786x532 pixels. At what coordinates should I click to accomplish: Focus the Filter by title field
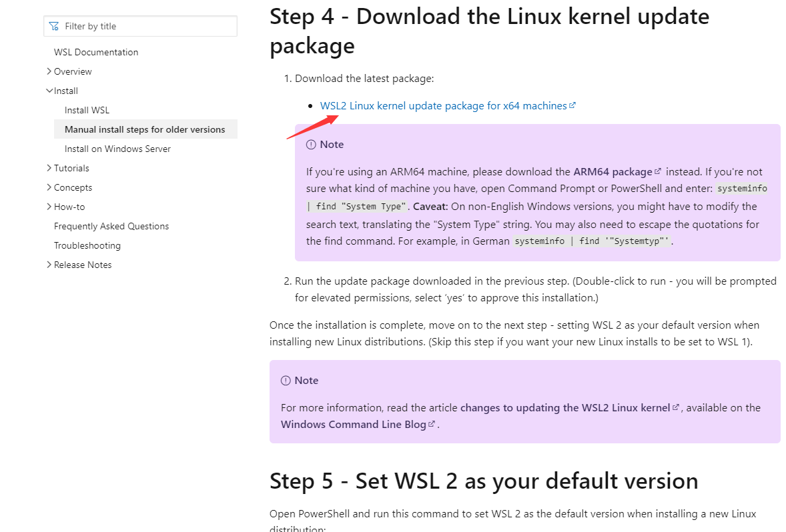tap(140, 26)
